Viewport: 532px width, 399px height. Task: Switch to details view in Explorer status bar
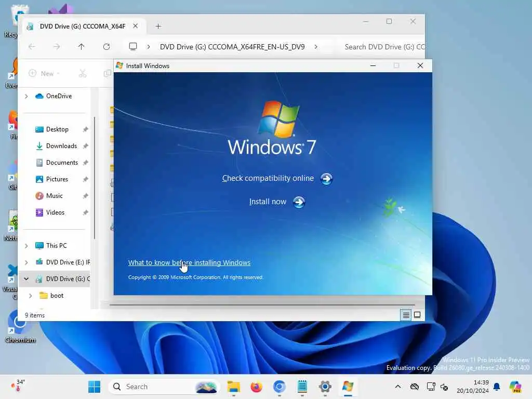[406, 315]
